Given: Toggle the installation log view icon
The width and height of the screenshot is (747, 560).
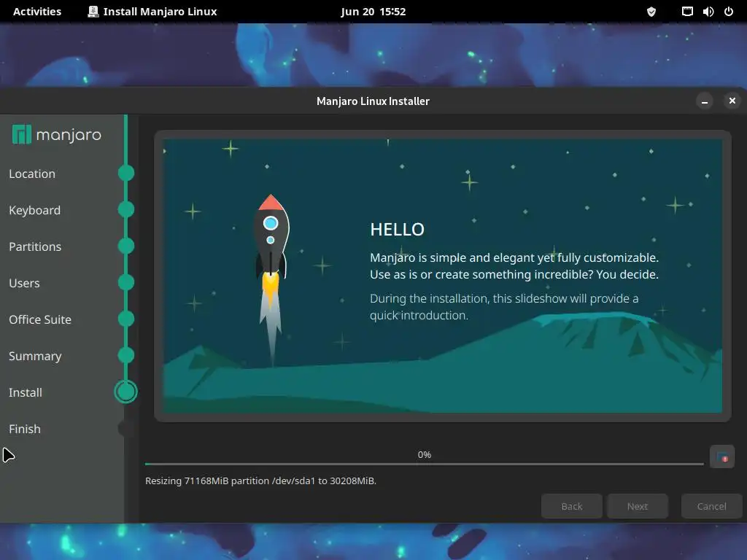Looking at the screenshot, I should pyautogui.click(x=721, y=457).
